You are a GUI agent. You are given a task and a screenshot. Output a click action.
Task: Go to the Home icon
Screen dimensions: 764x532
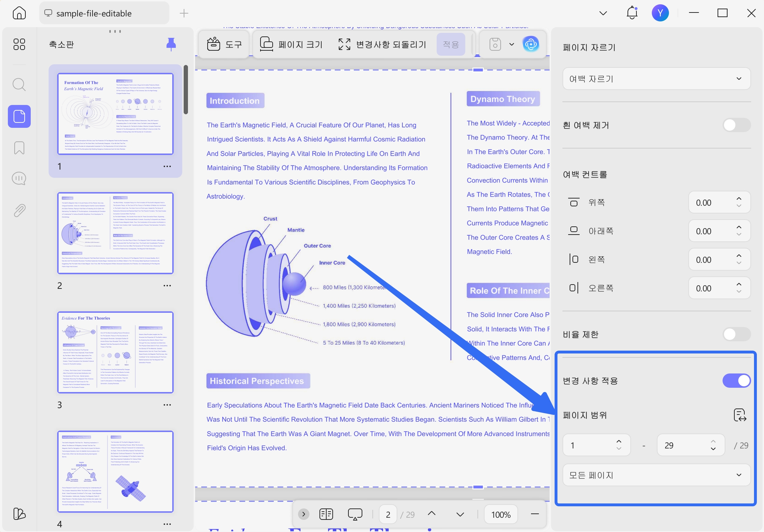[x=19, y=13]
